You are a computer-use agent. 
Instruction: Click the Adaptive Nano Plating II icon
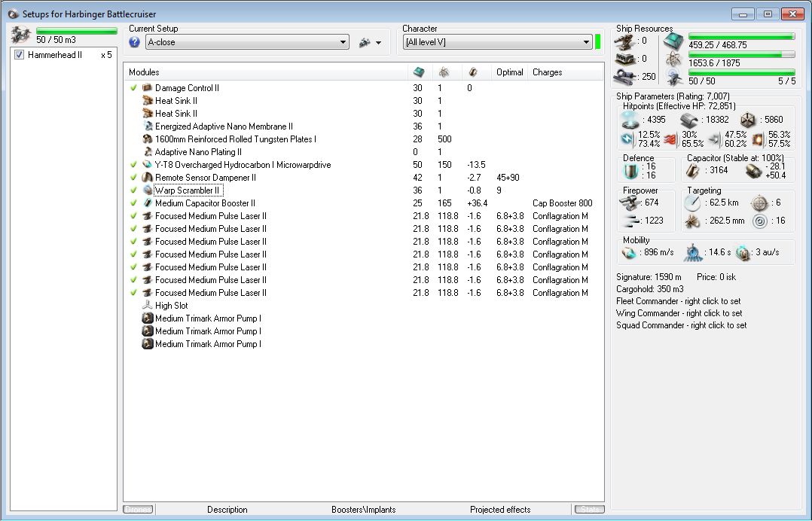click(147, 152)
